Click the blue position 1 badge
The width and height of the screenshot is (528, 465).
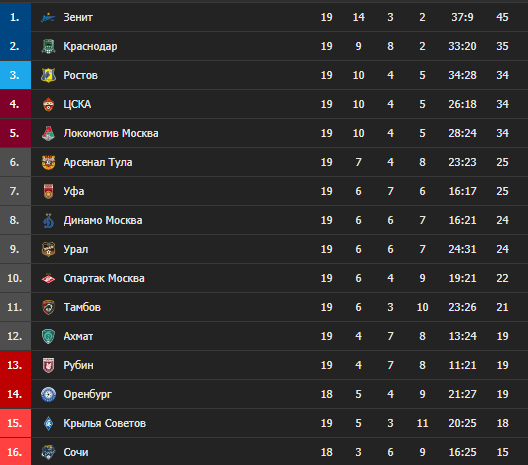click(x=15, y=17)
